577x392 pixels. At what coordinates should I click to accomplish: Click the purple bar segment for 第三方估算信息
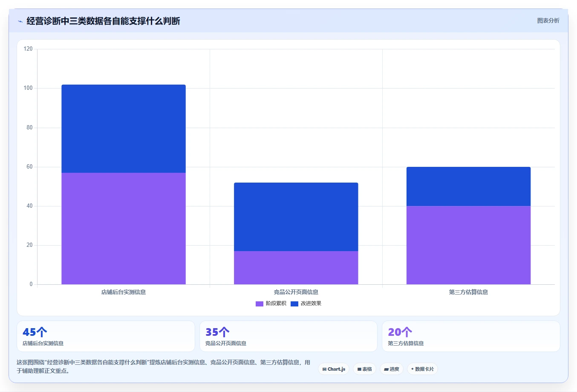468,245
